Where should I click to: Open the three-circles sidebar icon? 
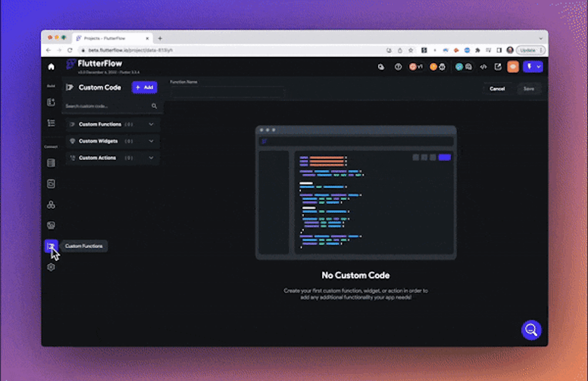coord(51,205)
